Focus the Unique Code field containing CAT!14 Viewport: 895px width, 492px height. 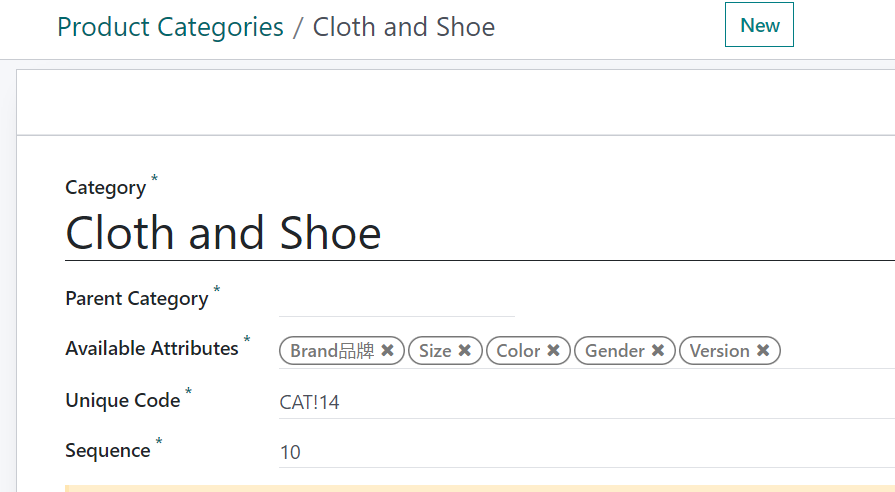pyautogui.click(x=500, y=402)
